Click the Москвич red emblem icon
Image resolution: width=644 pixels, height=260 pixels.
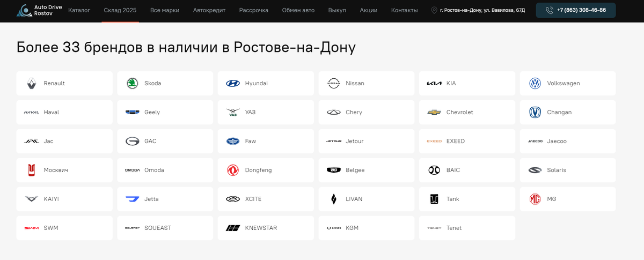[x=31, y=170]
